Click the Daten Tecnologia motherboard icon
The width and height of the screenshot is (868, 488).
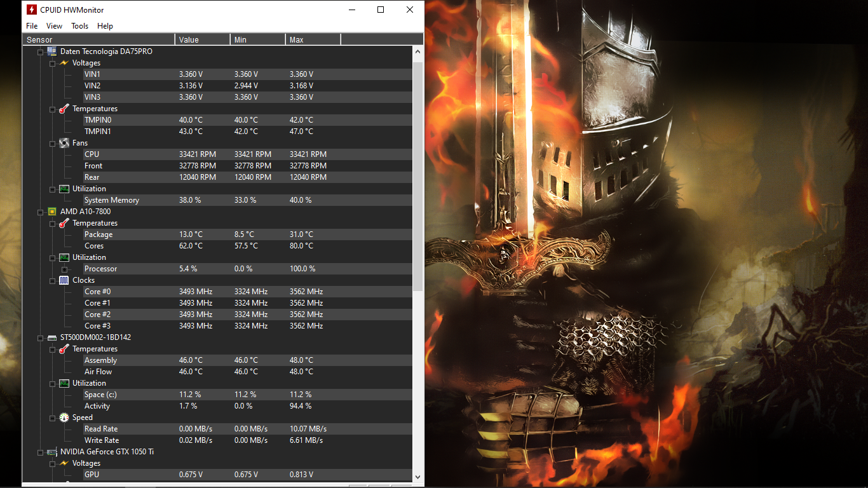pos(52,51)
